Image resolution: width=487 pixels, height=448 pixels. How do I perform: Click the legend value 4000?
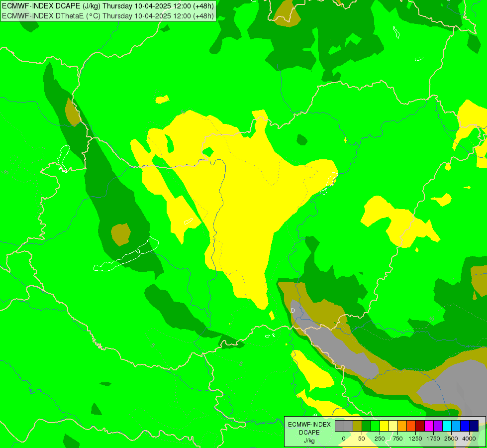click(x=469, y=439)
